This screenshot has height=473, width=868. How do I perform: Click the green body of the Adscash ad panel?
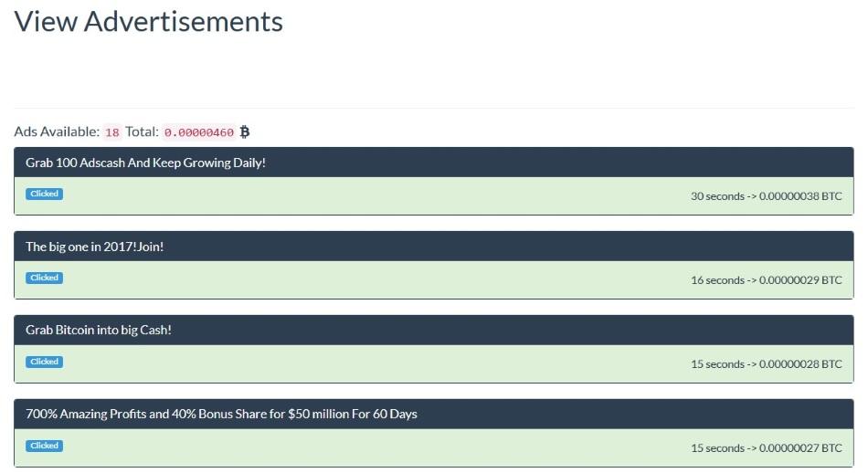(434, 195)
